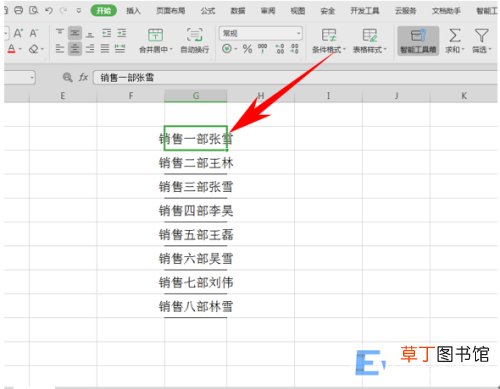This screenshot has width=500, height=389.
Task: Align text to the right
Action: tap(90, 49)
